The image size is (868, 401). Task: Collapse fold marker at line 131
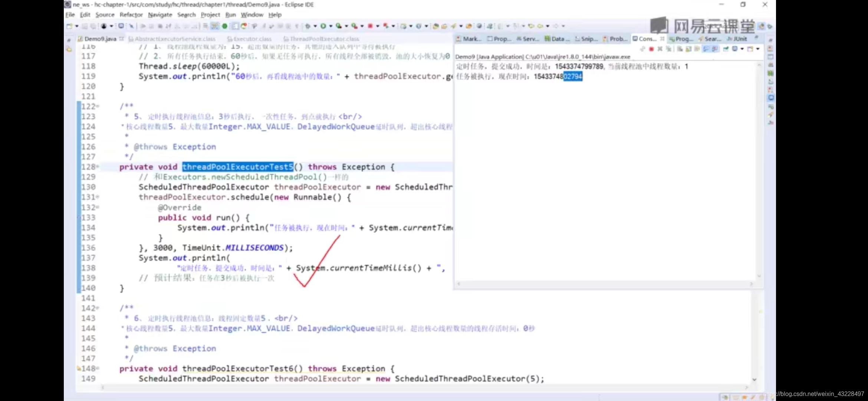98,197
